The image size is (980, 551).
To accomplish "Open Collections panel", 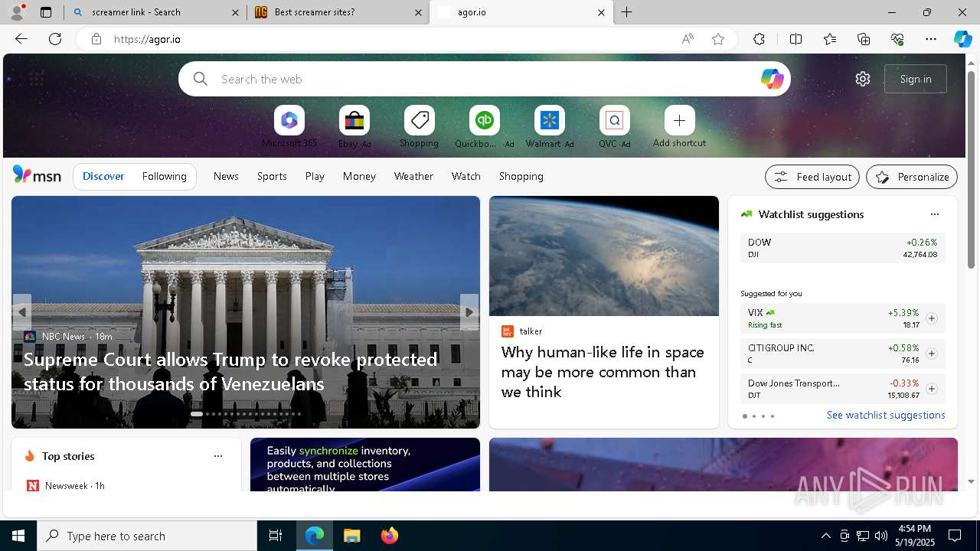I will [x=864, y=39].
